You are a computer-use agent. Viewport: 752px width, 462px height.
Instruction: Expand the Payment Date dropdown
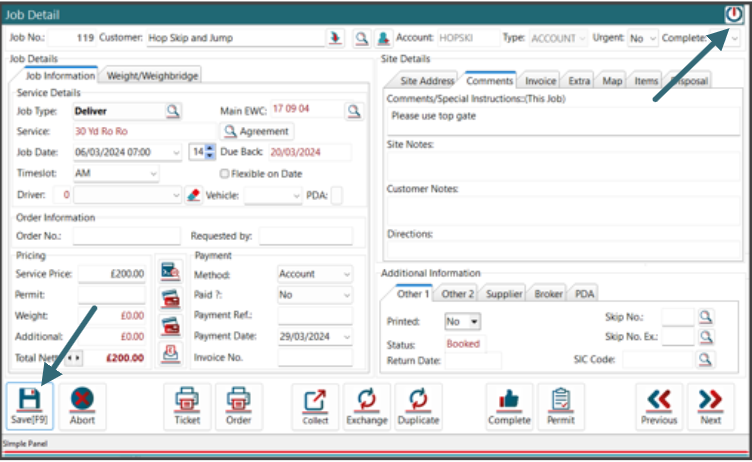[x=347, y=337]
